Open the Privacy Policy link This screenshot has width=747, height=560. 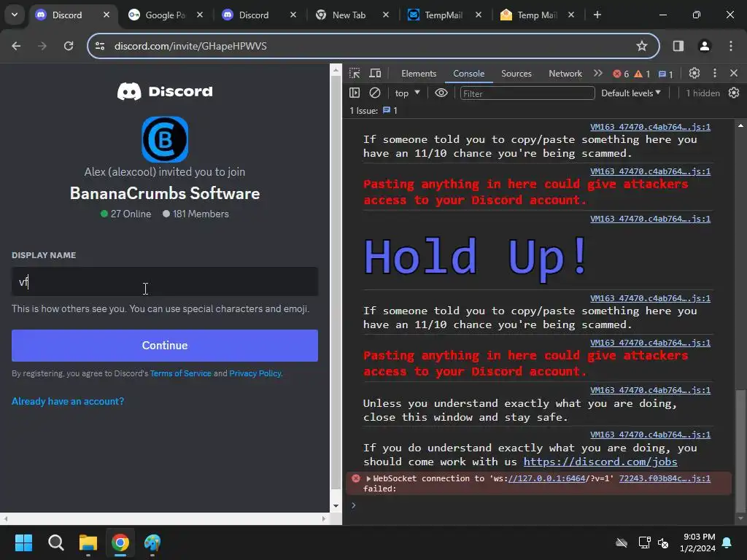pyautogui.click(x=255, y=373)
